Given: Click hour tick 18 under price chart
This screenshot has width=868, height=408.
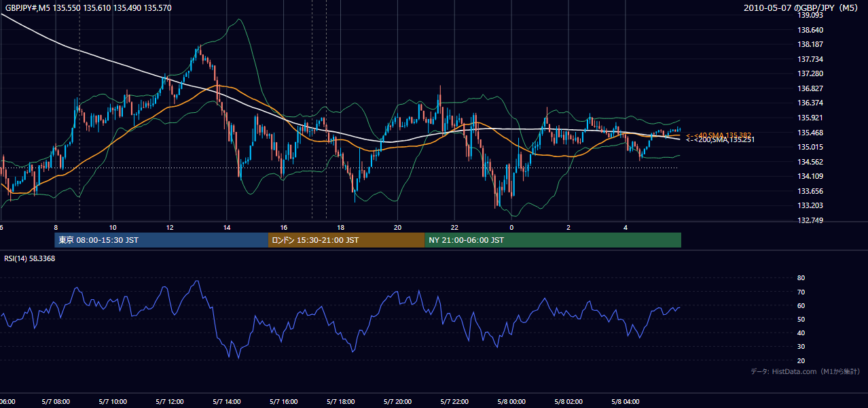Looking at the screenshot, I should click(341, 227).
